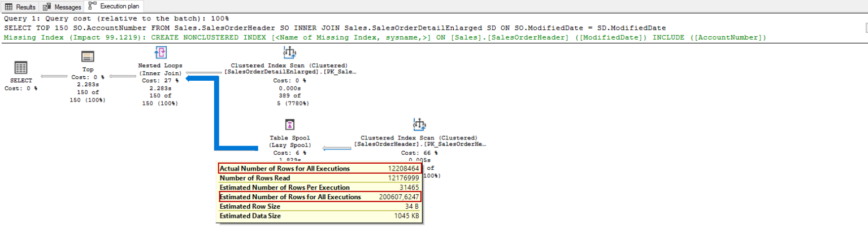This screenshot has height=241, width=868.
Task: Click the SELECT TOP 150 query text
Action: click(335, 28)
